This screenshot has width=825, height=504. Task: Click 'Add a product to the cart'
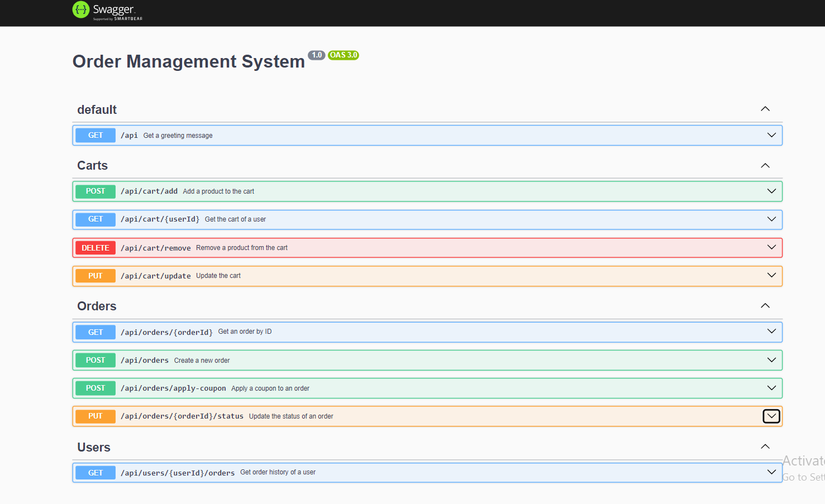[218, 191]
